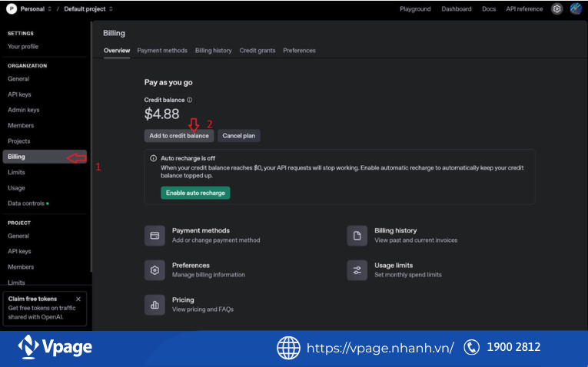Click Enable auto recharge button
The image size is (588, 367).
195,193
